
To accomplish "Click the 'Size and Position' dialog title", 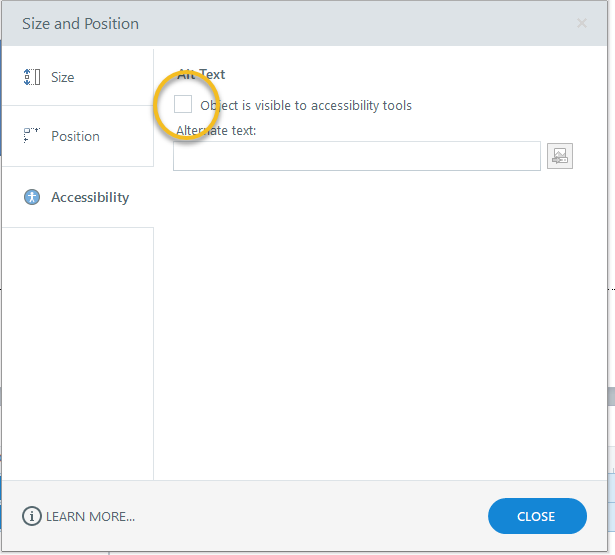I will coord(81,23).
